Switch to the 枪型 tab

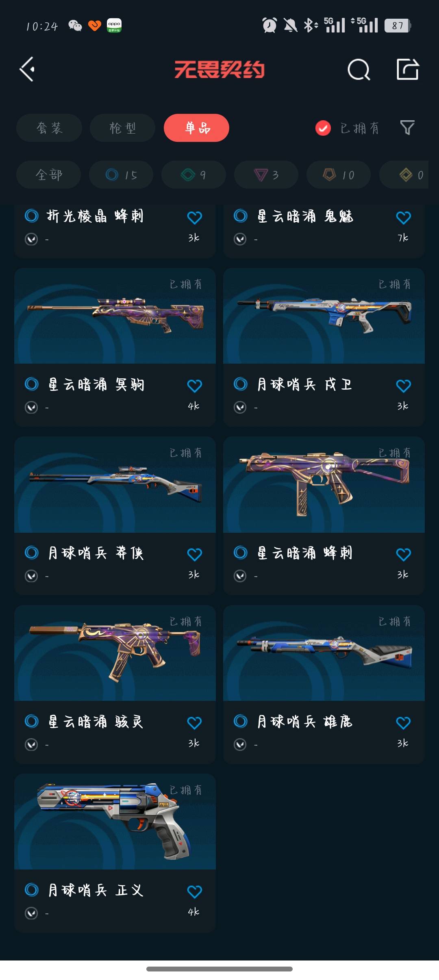[x=122, y=128]
